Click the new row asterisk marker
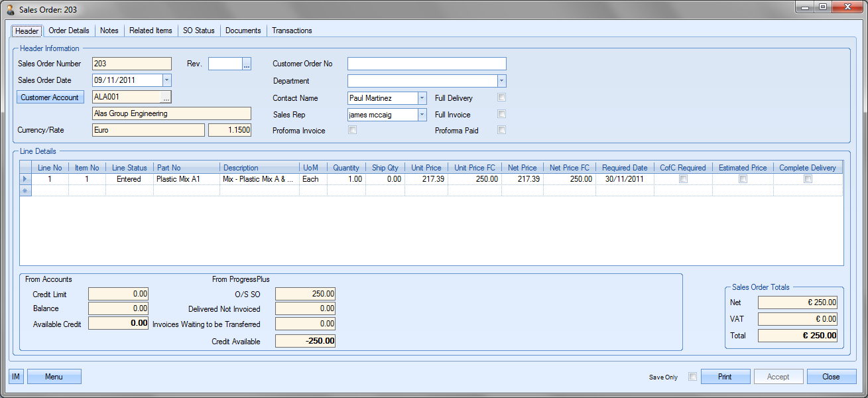Image resolution: width=868 pixels, height=398 pixels. 26,191
